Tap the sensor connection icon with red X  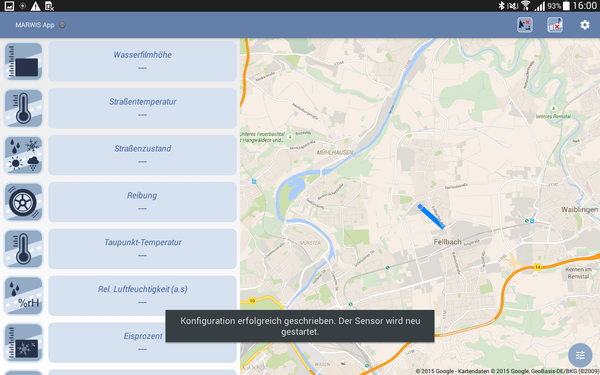(554, 25)
